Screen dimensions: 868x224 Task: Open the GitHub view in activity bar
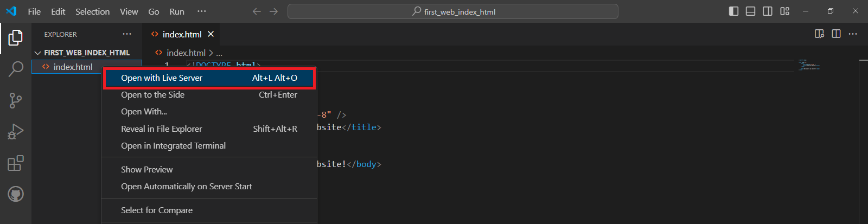[x=16, y=194]
